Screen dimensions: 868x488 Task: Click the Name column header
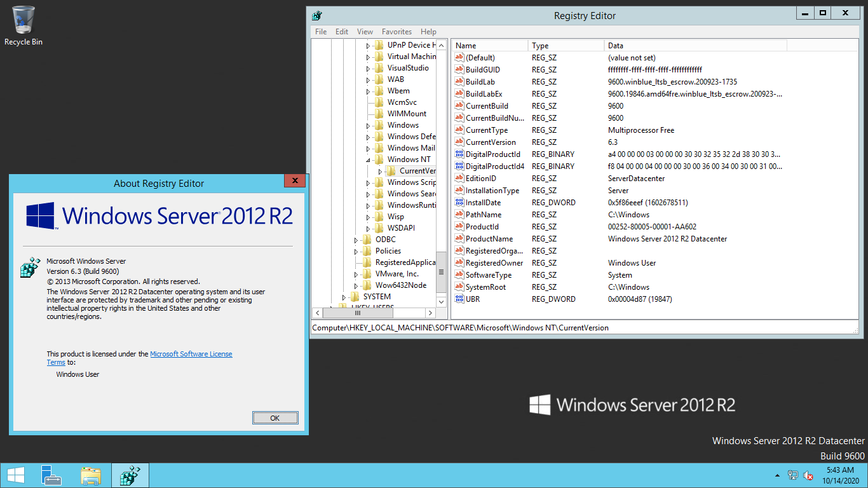point(489,45)
